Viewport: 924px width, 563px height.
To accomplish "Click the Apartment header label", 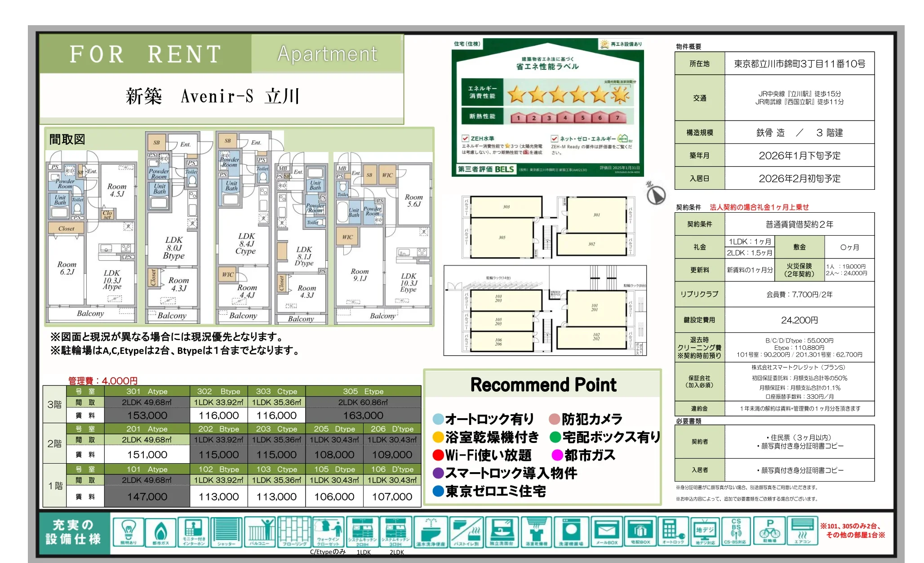I will click(327, 54).
